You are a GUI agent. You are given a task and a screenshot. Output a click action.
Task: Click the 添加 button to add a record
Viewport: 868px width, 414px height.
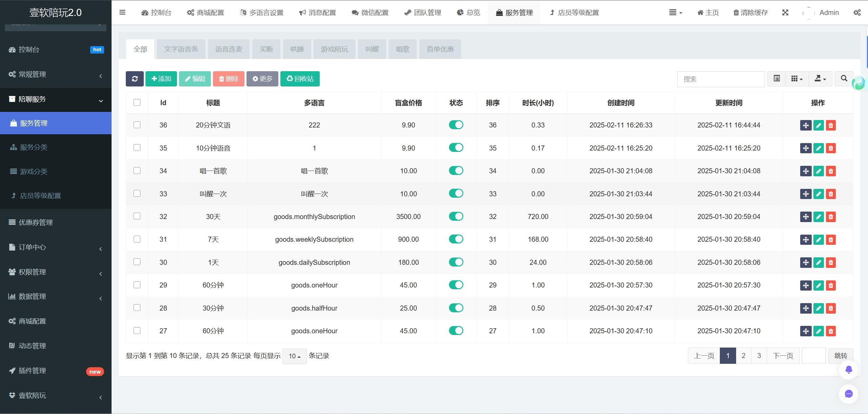pyautogui.click(x=161, y=79)
